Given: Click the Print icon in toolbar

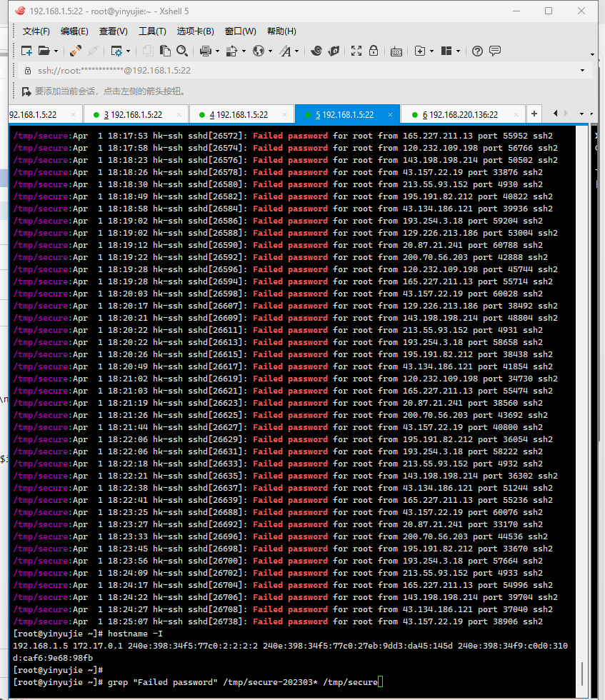Looking at the screenshot, I should coord(206,51).
